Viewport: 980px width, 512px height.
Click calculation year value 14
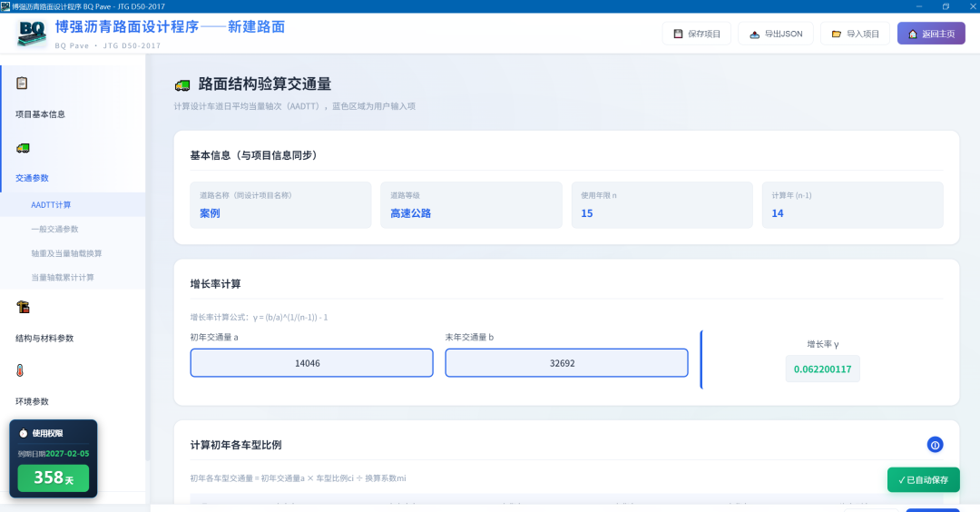point(778,213)
